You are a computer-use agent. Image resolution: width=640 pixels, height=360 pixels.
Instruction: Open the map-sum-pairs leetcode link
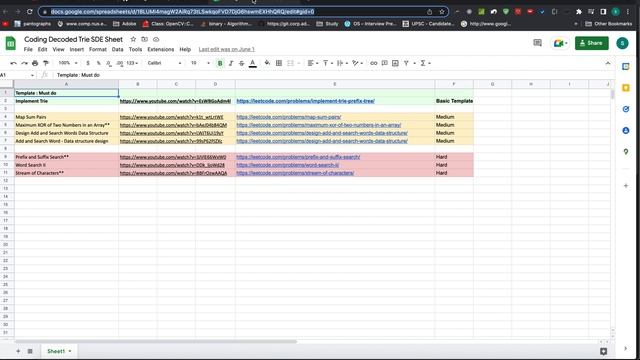[289, 117]
